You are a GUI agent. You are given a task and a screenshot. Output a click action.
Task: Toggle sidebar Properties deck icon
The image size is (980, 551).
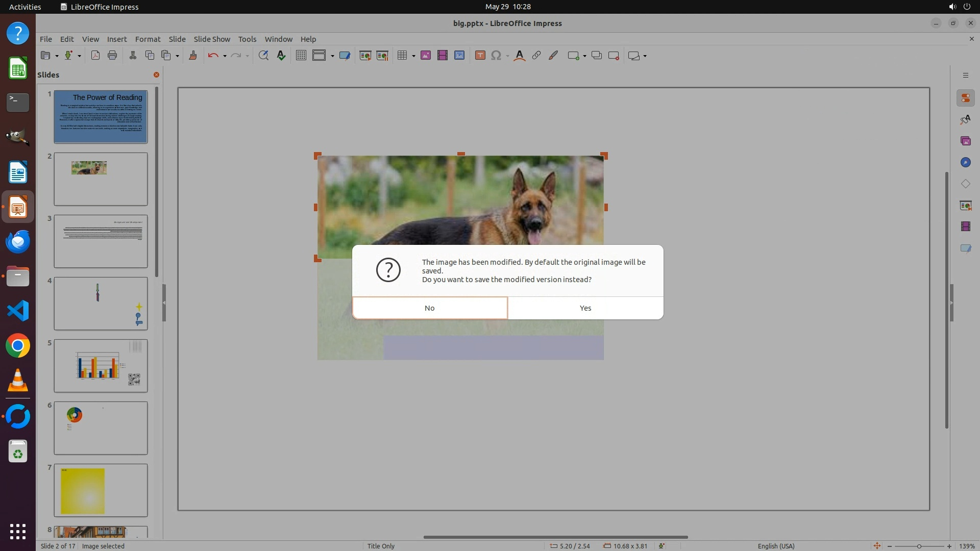click(965, 98)
